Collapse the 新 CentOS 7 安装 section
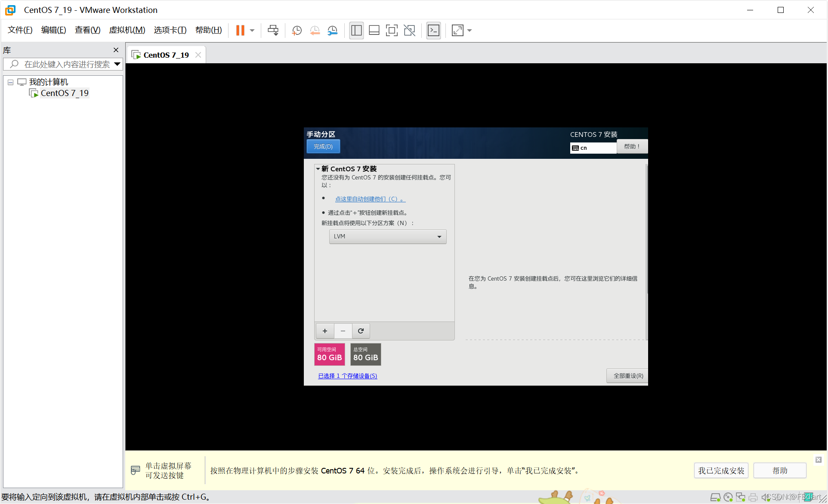 [x=318, y=169]
